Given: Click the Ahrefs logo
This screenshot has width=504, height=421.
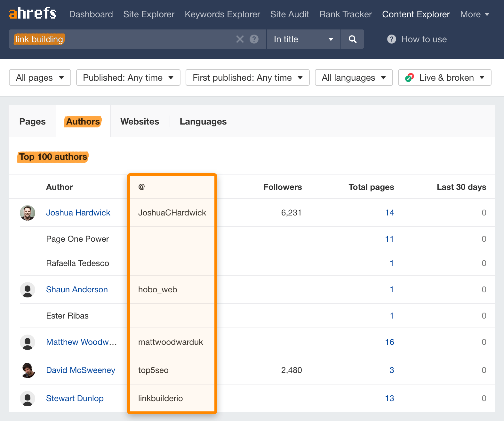Looking at the screenshot, I should pyautogui.click(x=33, y=13).
